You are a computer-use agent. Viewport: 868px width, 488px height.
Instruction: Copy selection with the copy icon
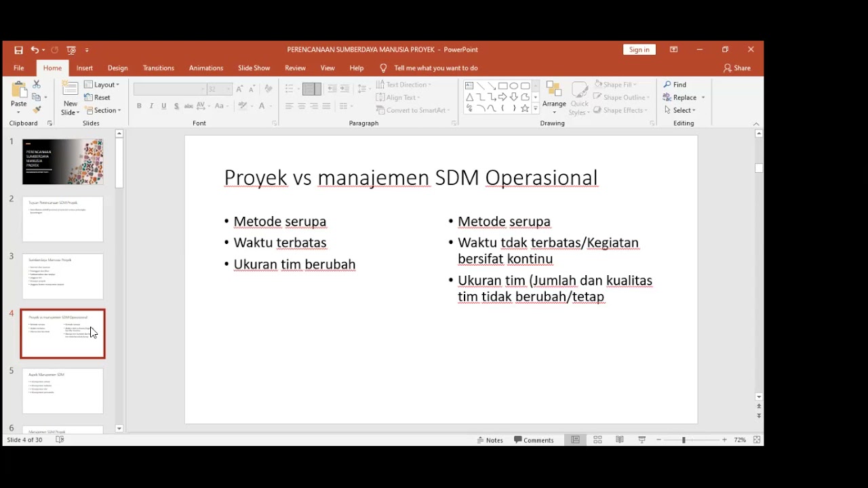coord(37,97)
